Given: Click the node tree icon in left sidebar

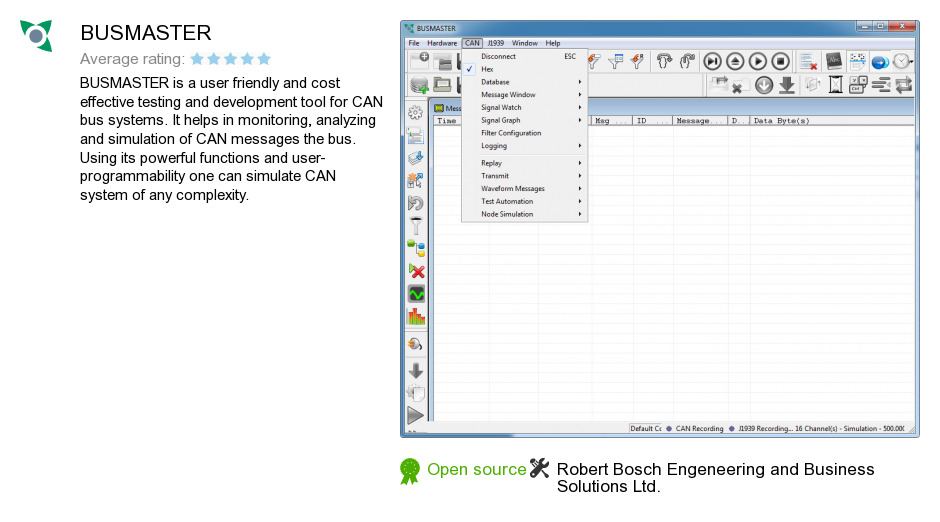Looking at the screenshot, I should tap(416, 248).
